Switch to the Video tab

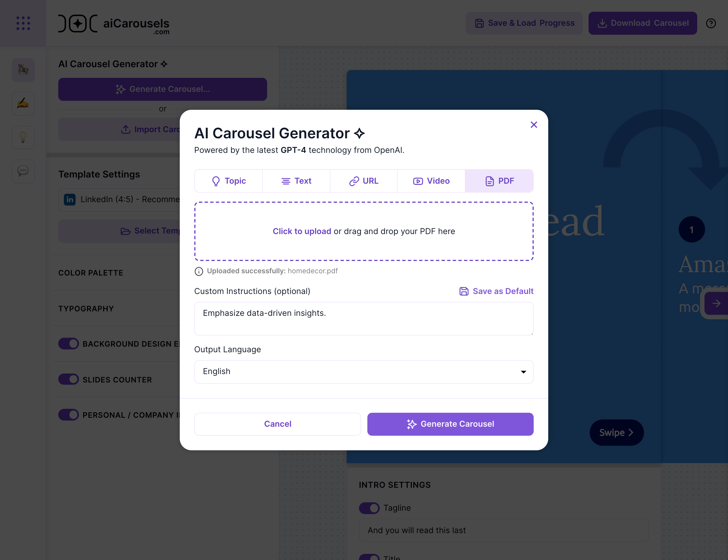tap(431, 181)
